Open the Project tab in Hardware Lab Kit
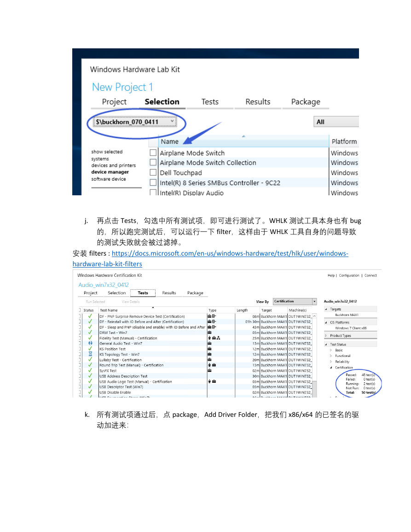 click(x=114, y=102)
